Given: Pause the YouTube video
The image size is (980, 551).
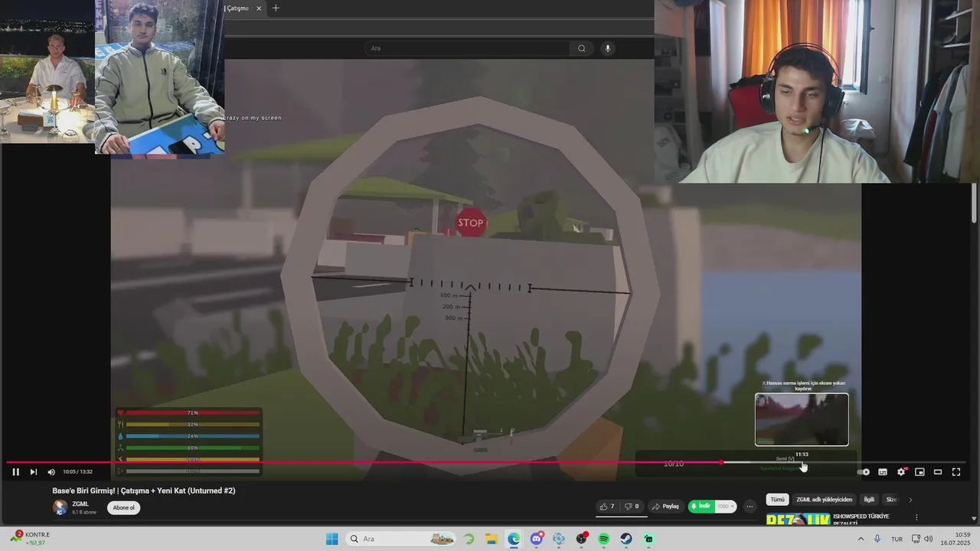Looking at the screenshot, I should click(15, 472).
